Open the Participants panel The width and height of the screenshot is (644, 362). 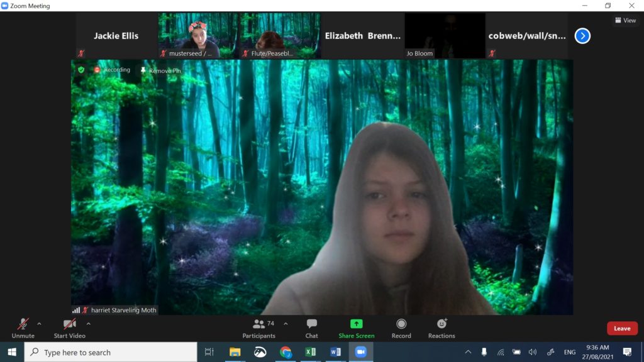click(259, 328)
